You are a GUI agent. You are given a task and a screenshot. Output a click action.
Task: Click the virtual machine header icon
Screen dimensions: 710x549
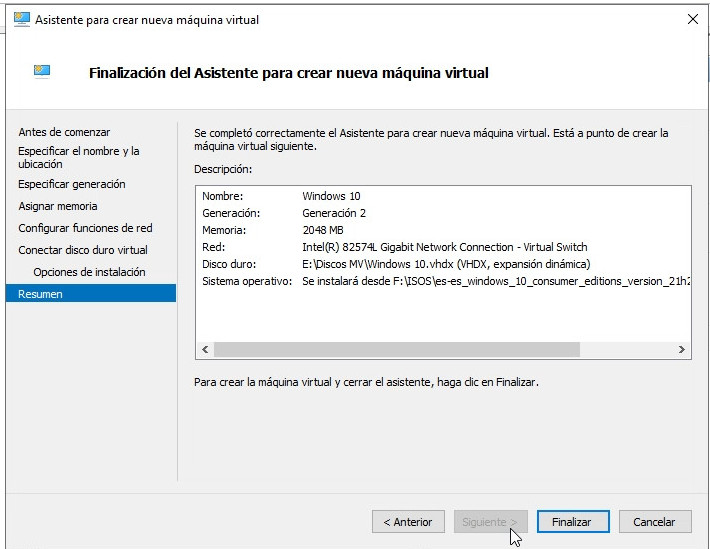click(42, 72)
